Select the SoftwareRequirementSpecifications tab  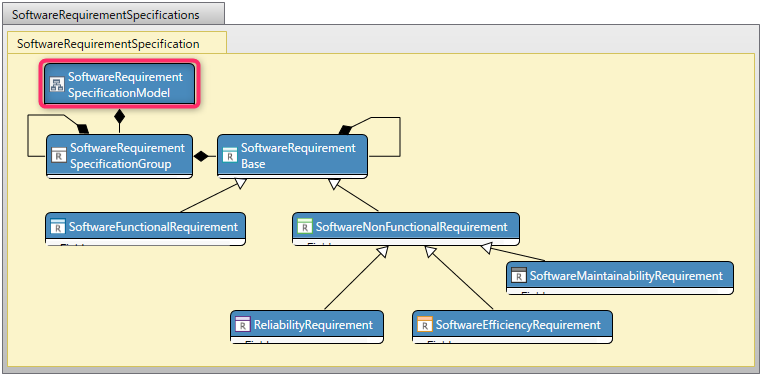pyautogui.click(x=113, y=14)
